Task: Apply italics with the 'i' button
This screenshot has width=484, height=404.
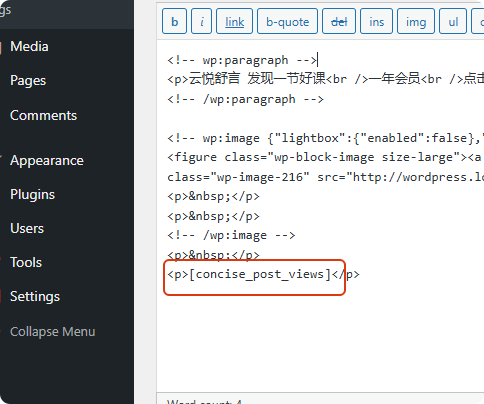Action: [201, 22]
